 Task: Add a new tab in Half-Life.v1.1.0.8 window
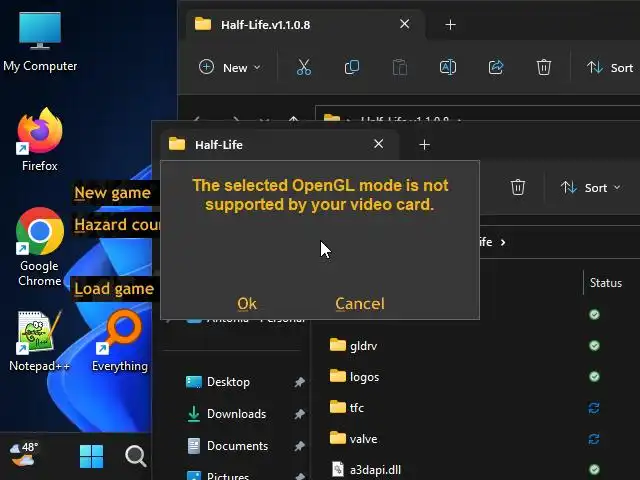450,25
